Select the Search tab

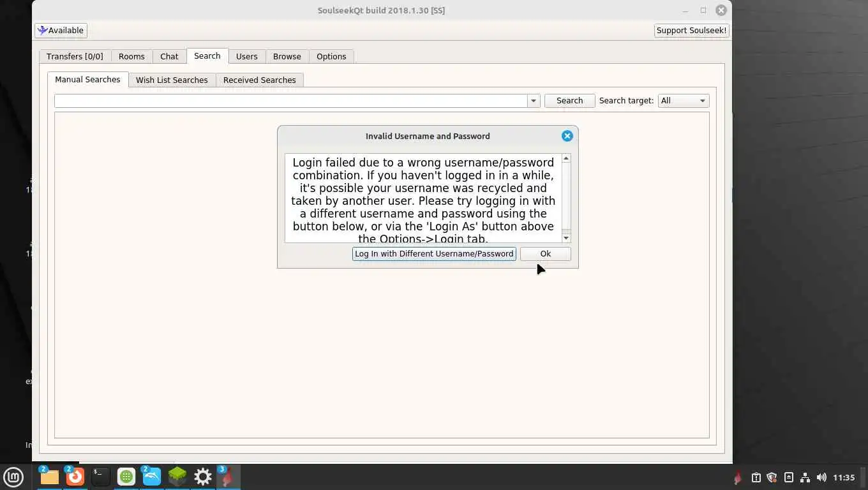click(207, 56)
